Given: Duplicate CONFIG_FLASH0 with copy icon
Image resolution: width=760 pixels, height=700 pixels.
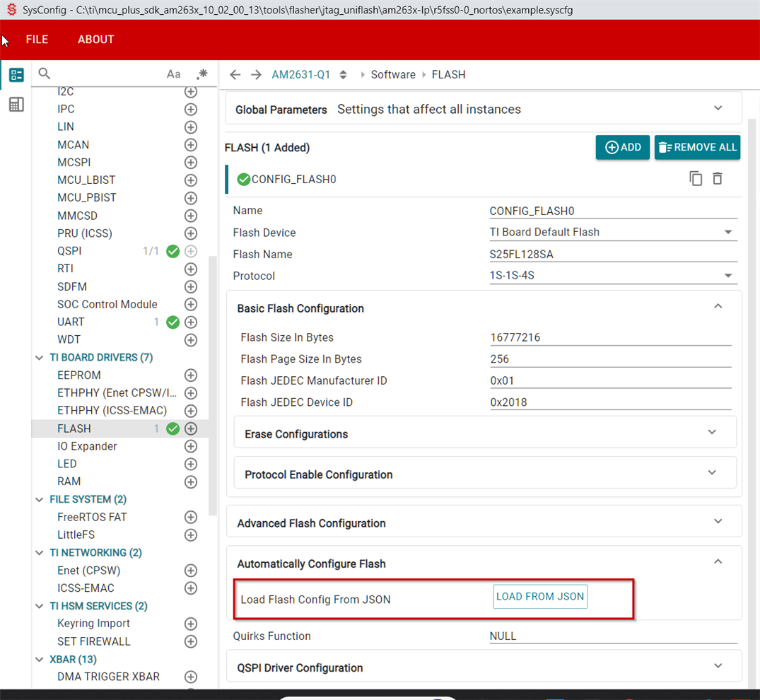Looking at the screenshot, I should [x=696, y=179].
